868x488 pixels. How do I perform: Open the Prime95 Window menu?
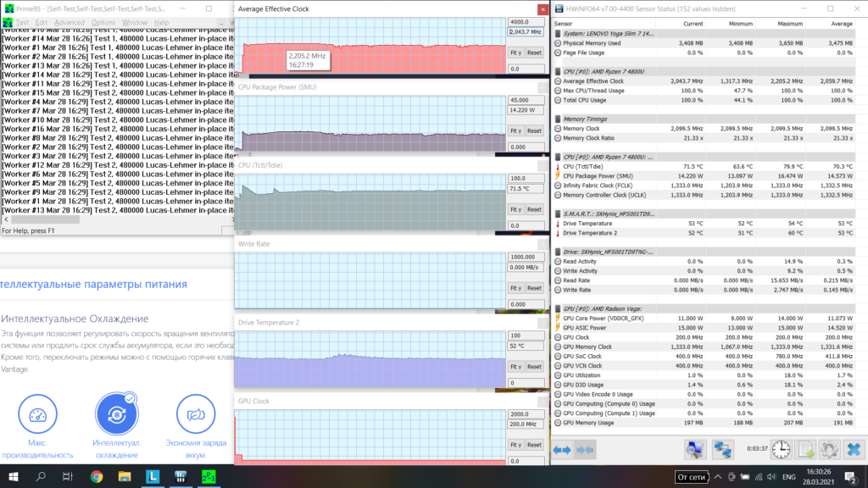135,23
